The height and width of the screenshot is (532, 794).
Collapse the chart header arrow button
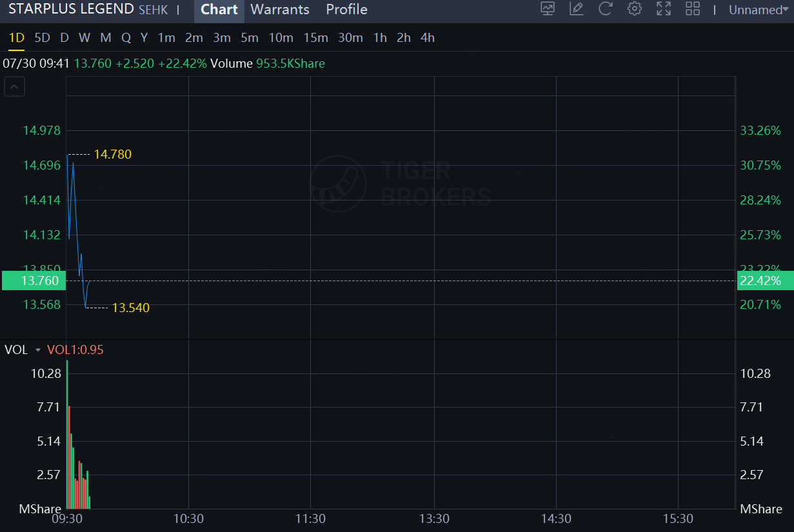click(x=15, y=86)
